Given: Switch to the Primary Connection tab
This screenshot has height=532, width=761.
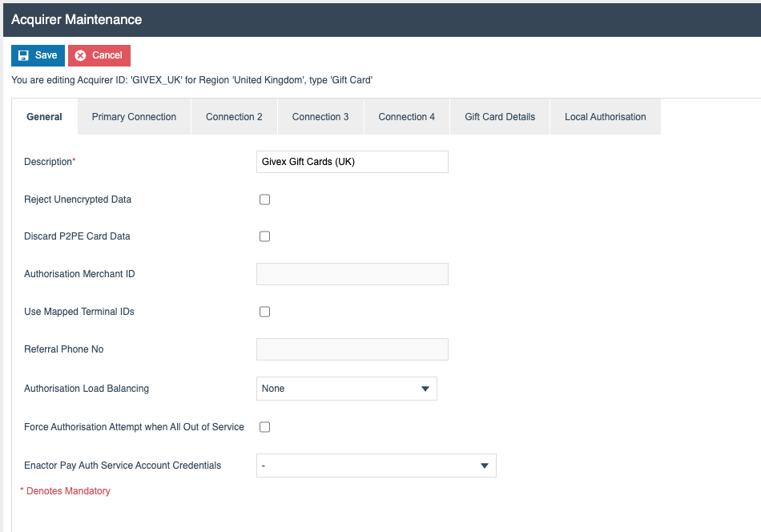Looking at the screenshot, I should 133,116.
